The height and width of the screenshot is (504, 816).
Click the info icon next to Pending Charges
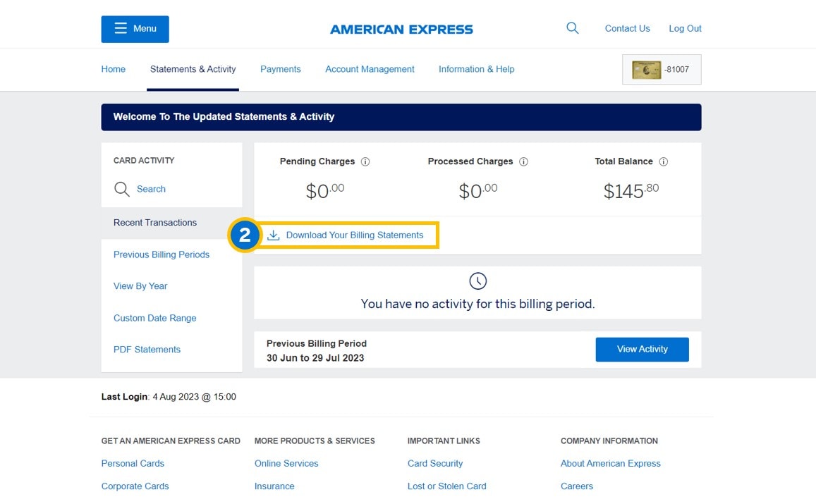tap(365, 161)
